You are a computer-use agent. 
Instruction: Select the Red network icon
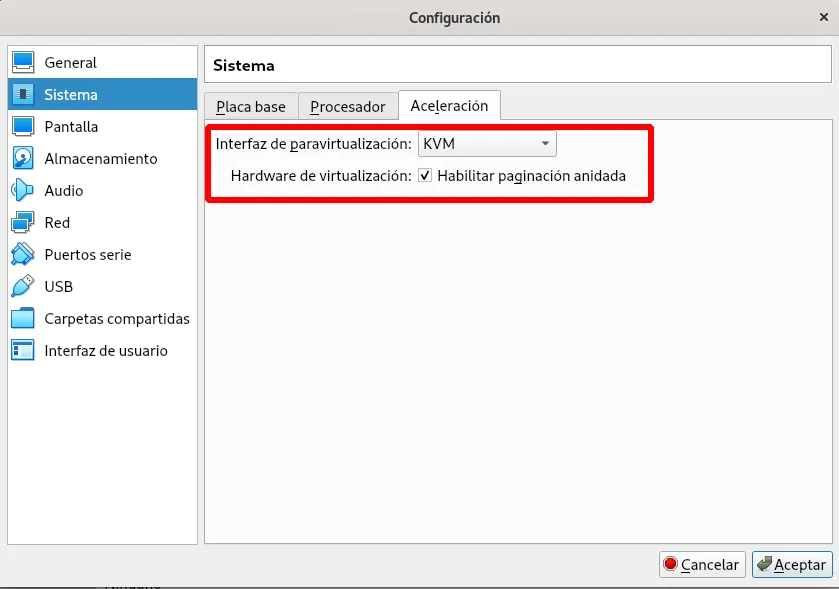(x=23, y=223)
